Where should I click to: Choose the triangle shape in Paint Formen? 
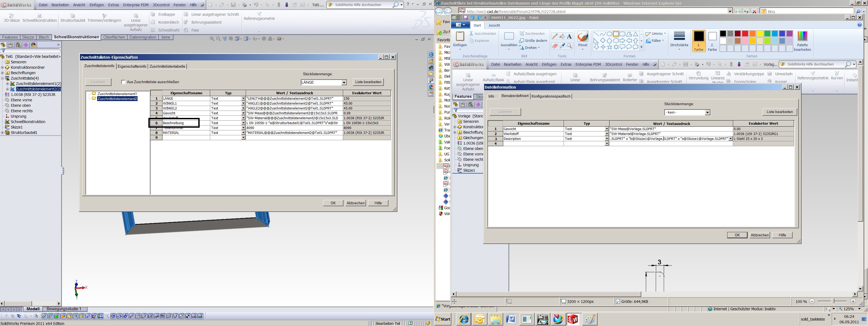(x=636, y=34)
